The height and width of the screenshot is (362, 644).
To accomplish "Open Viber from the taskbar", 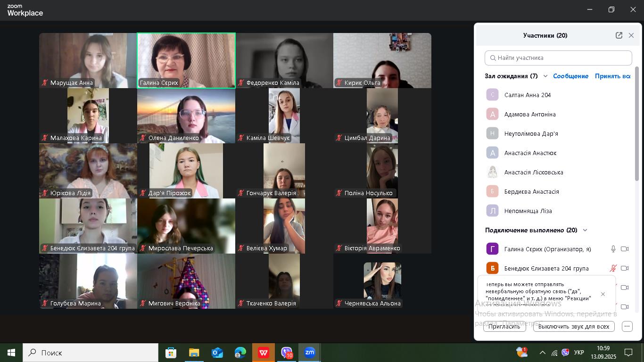I will point(287,352).
